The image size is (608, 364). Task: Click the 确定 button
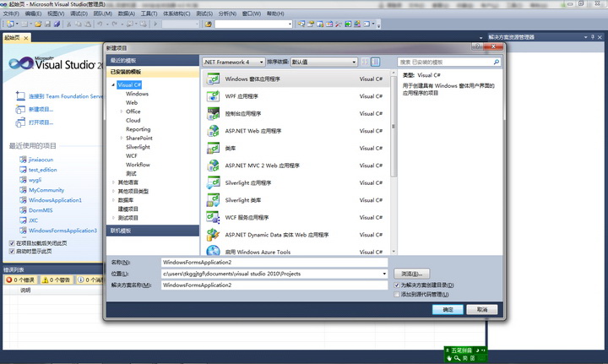(448, 310)
